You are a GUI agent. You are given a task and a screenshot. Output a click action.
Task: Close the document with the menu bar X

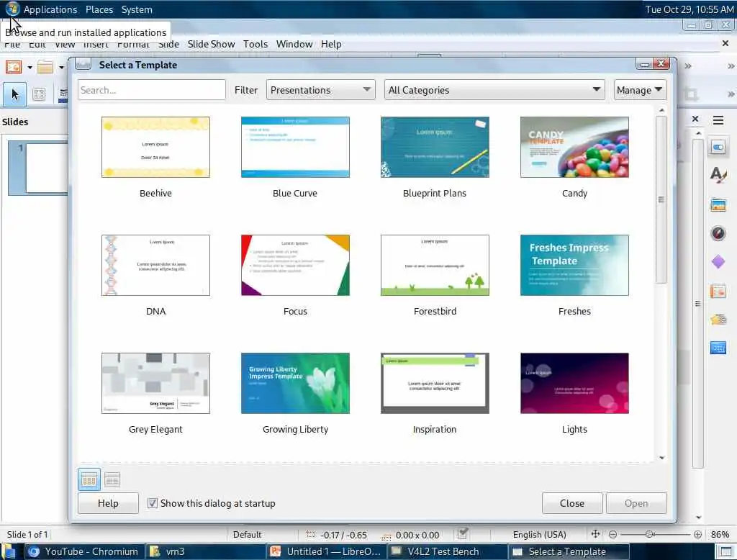pyautogui.click(x=725, y=43)
